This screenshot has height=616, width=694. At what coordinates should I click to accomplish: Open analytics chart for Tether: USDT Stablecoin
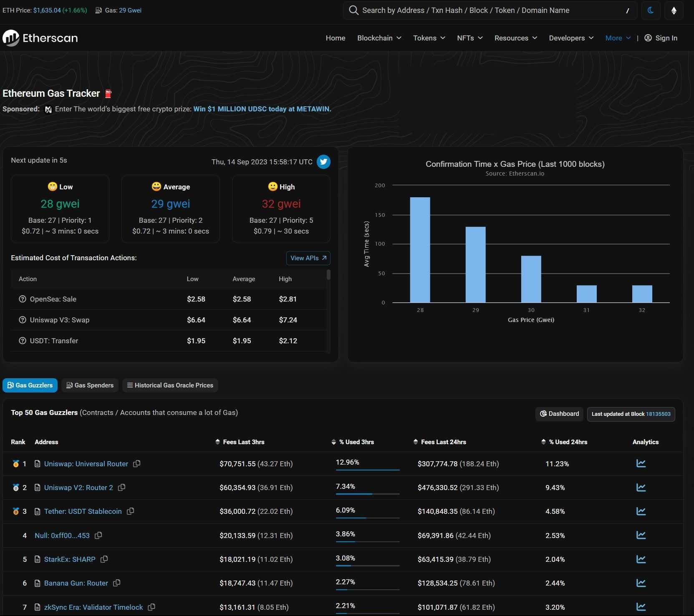(x=641, y=511)
